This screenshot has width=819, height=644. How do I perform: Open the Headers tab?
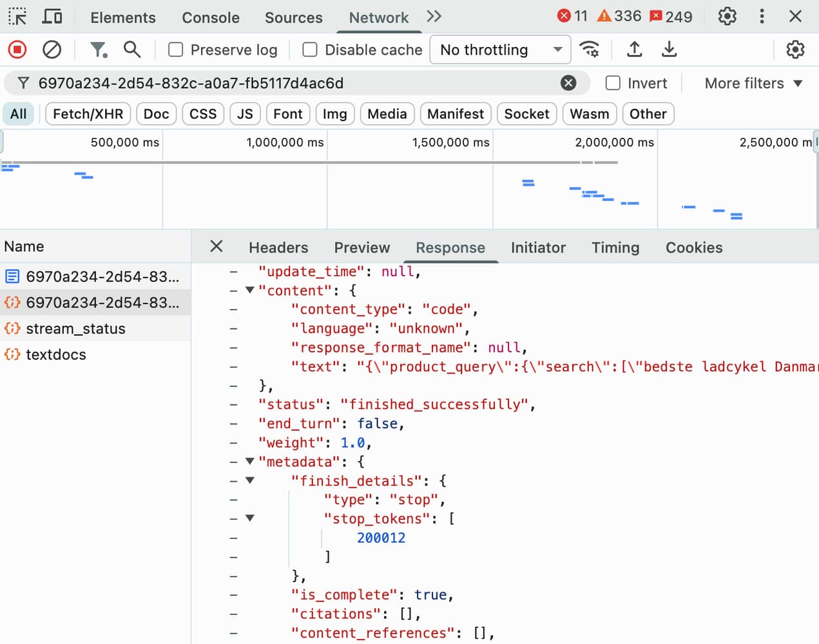(278, 248)
